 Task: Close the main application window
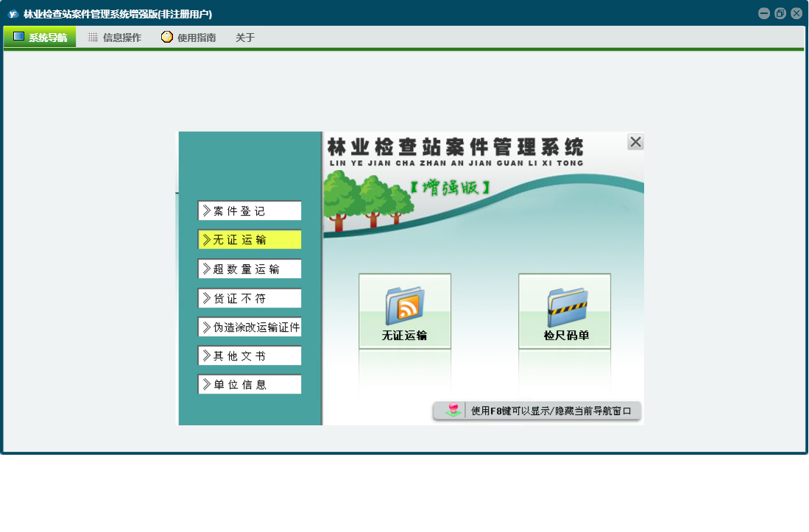click(796, 13)
